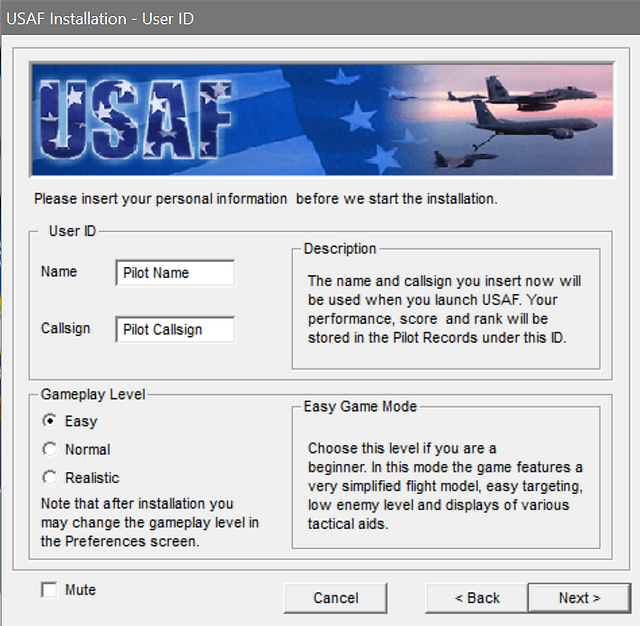Viewport: 640px width, 626px height.
Task: Click the Callsign label
Action: click(x=65, y=329)
